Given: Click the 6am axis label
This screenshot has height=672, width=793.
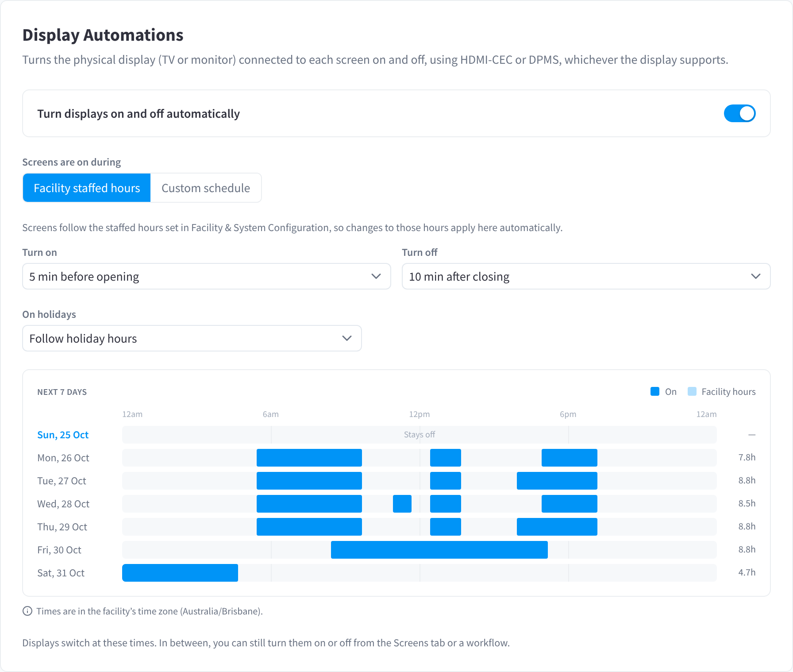Looking at the screenshot, I should click(270, 414).
